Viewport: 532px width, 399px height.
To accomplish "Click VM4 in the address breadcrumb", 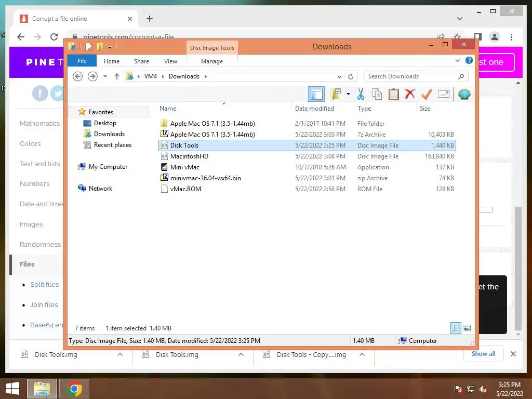I will tap(151, 76).
